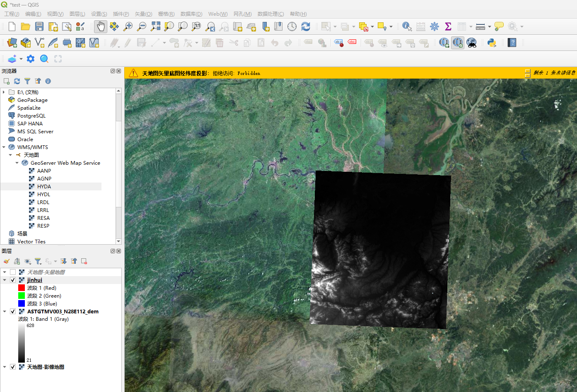The height and width of the screenshot is (392, 577).
Task: Click the Save Project floppy disk icon
Action: click(39, 26)
